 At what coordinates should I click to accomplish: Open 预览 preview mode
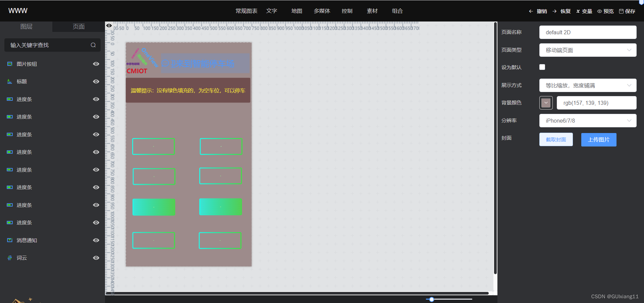click(605, 11)
